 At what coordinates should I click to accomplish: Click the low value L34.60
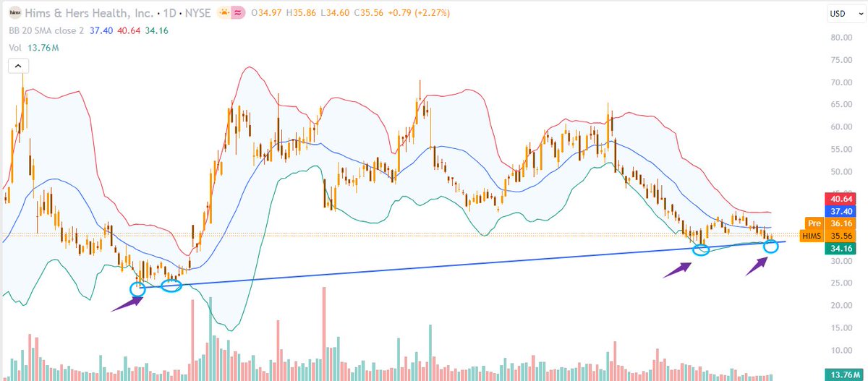[x=336, y=13]
